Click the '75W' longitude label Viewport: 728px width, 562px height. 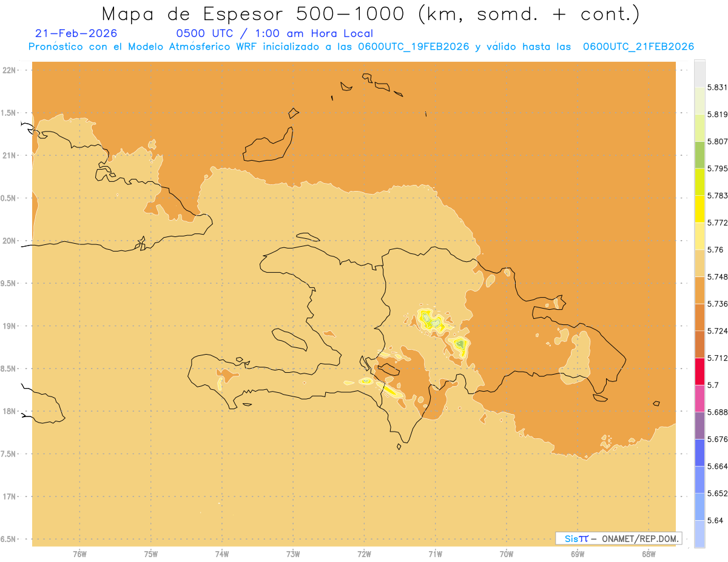tap(151, 554)
